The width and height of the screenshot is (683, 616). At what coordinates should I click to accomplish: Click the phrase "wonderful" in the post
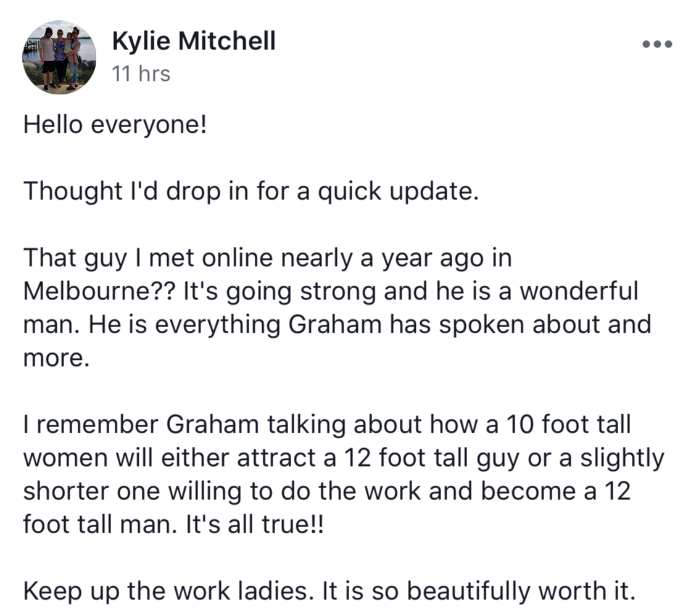coord(579,291)
